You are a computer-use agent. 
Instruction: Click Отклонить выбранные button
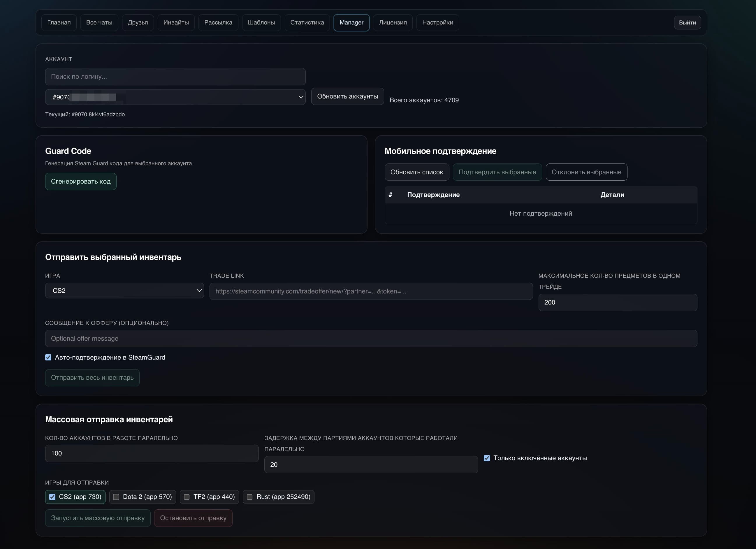click(586, 172)
